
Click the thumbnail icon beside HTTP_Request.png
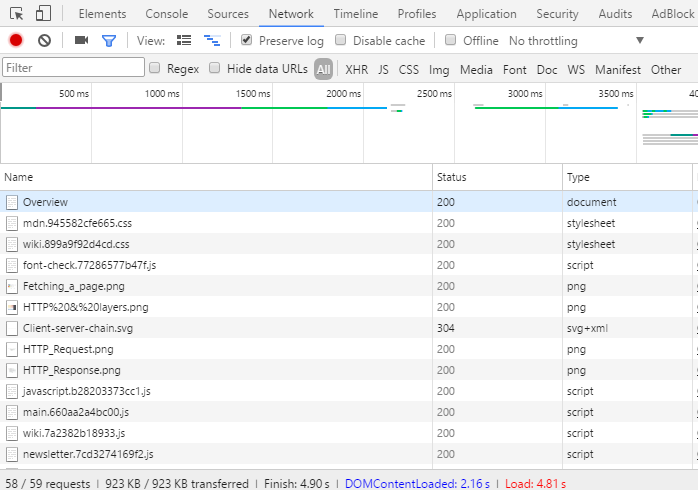point(12,349)
